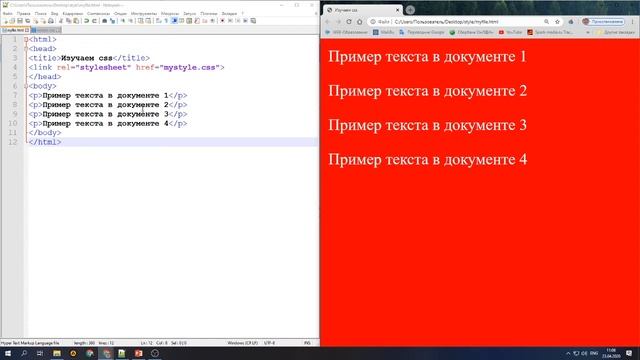The image size is (640, 360).
Task: Bookmark this page with the star icon
Action: pos(557,22)
